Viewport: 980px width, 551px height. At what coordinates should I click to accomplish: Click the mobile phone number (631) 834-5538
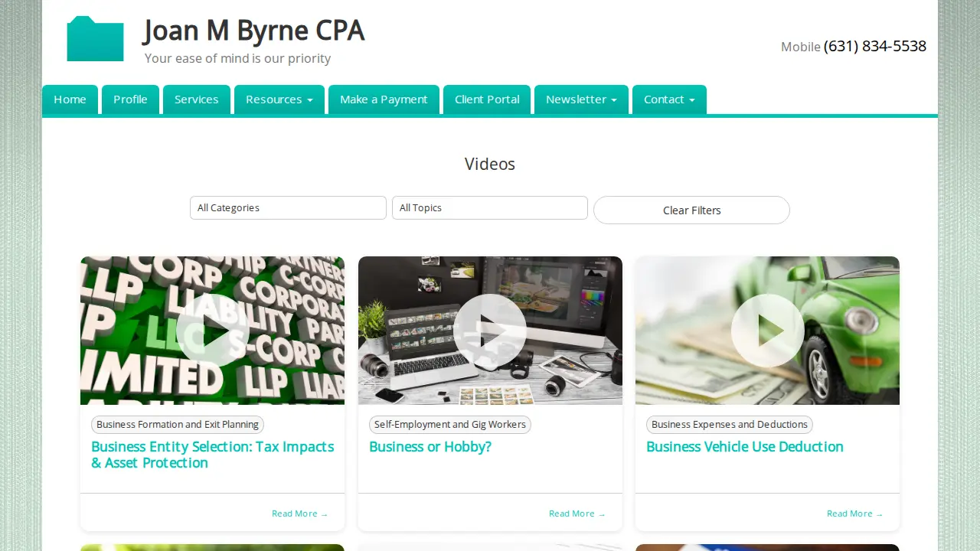click(x=875, y=47)
